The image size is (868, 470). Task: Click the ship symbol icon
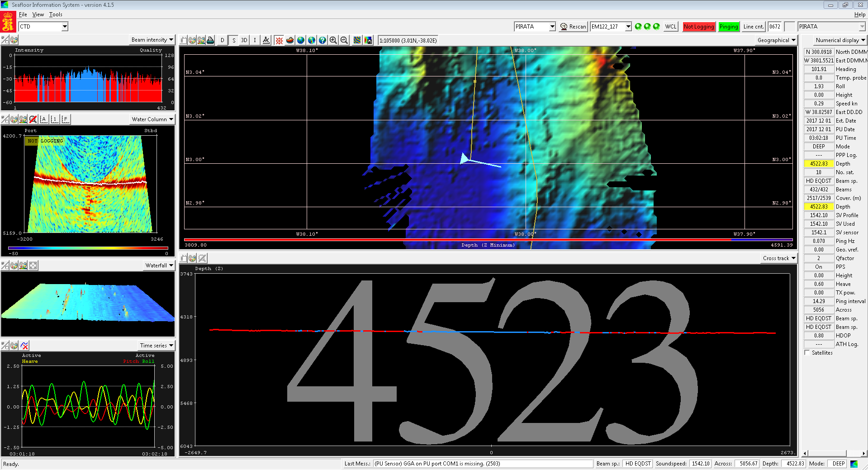pos(290,40)
